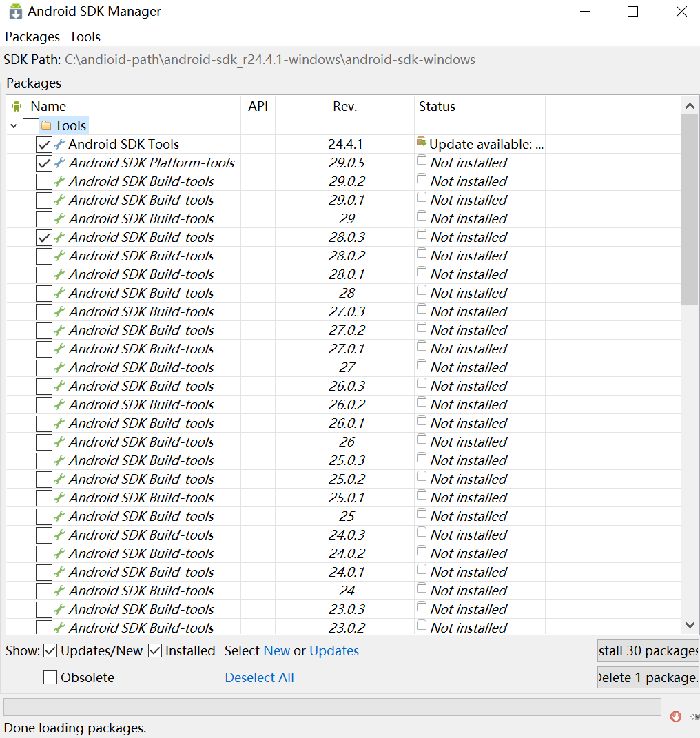Viewport: 700px width, 738px height.
Task: Select the Tools folder row label
Action: coord(70,125)
